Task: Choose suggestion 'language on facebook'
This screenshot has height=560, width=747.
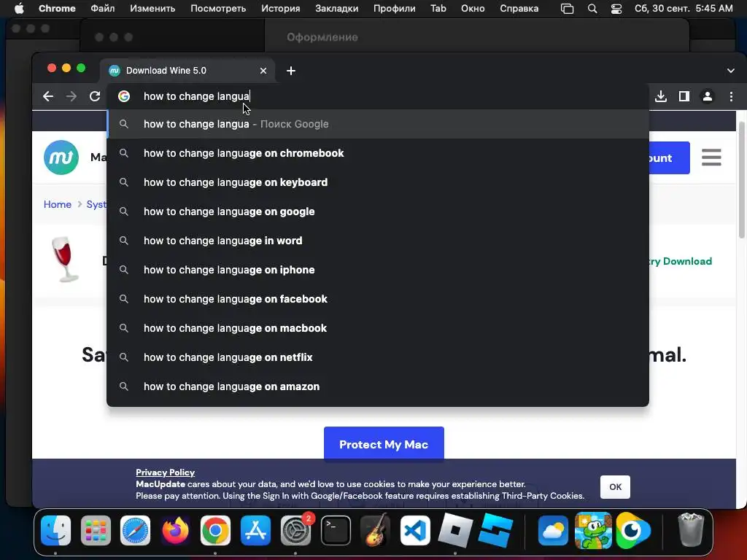Action: [x=379, y=299]
